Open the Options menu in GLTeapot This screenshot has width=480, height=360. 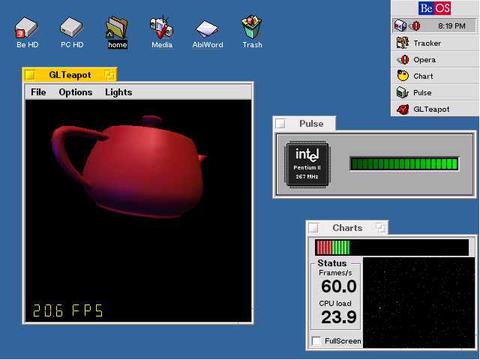point(75,92)
